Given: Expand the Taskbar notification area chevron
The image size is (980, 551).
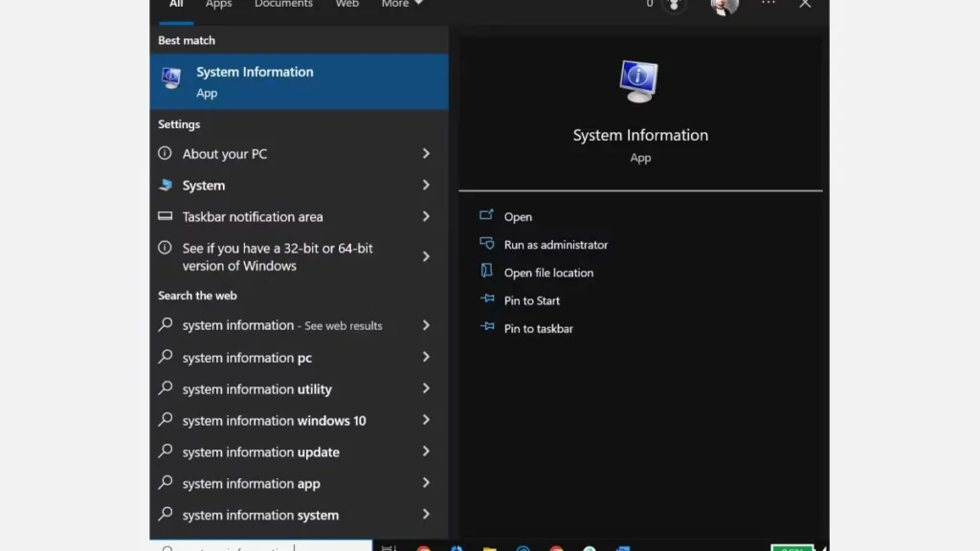Looking at the screenshot, I should [426, 217].
